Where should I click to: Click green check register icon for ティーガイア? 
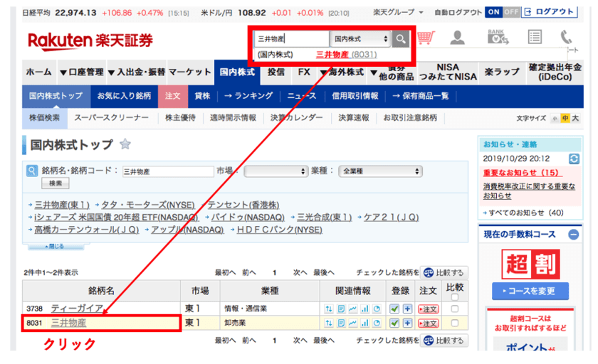[394, 309]
